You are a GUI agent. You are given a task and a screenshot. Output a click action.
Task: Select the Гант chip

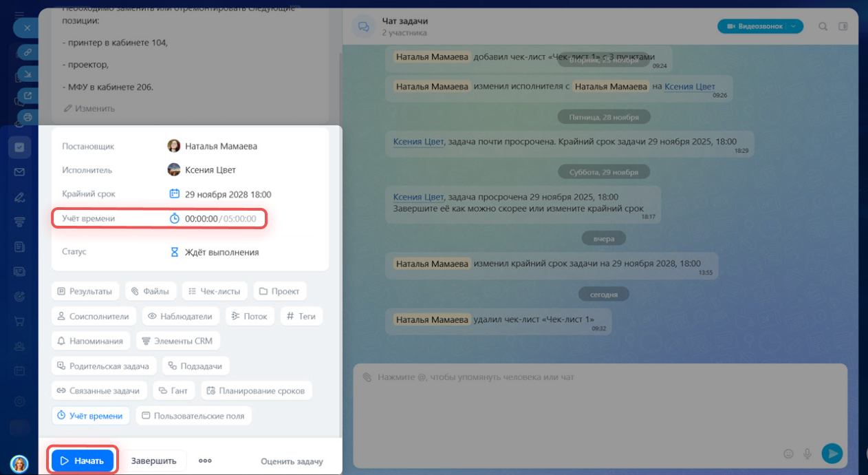point(174,390)
